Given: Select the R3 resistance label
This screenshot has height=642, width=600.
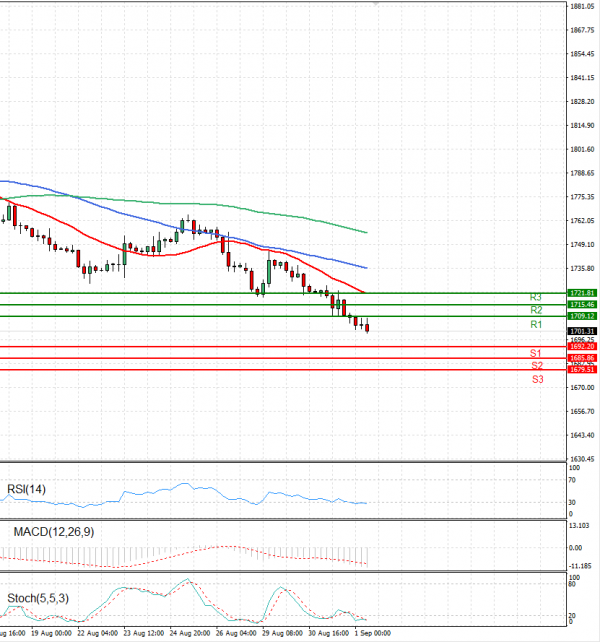Looking at the screenshot, I should point(536,298).
